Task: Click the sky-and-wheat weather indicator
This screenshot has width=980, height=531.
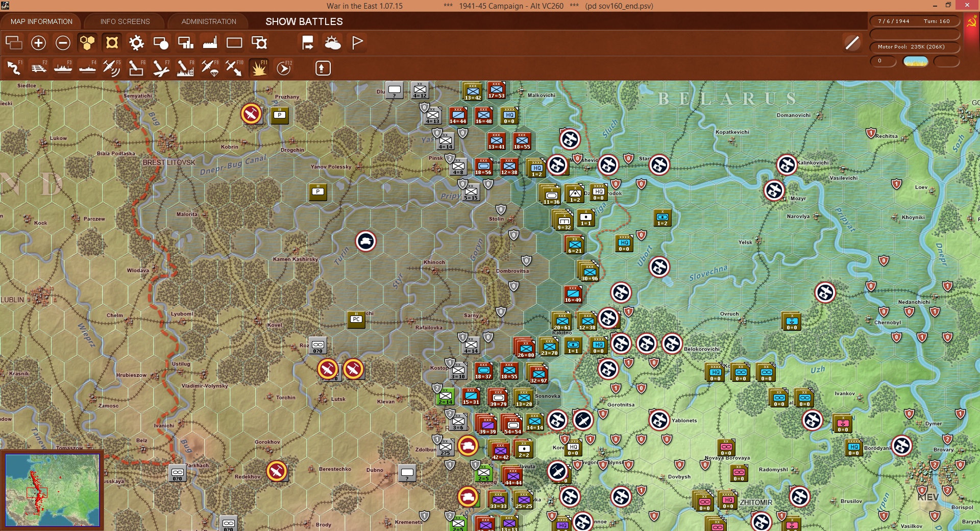Action: click(x=916, y=62)
